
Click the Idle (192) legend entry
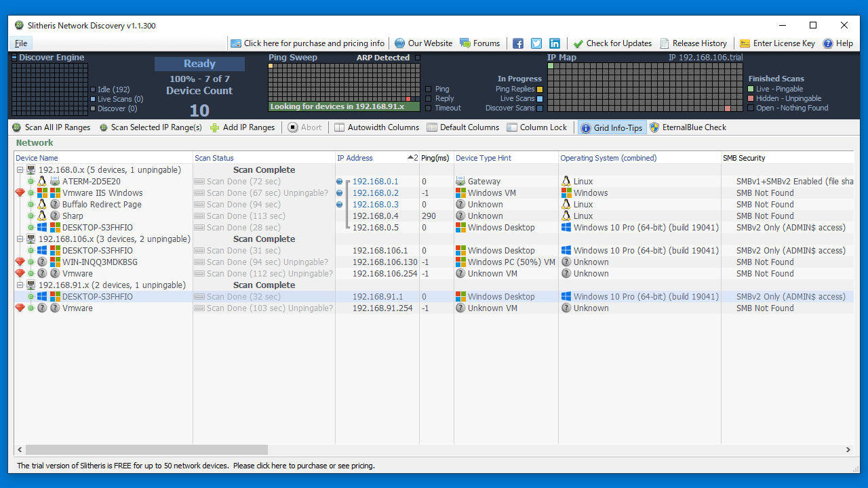click(x=110, y=89)
